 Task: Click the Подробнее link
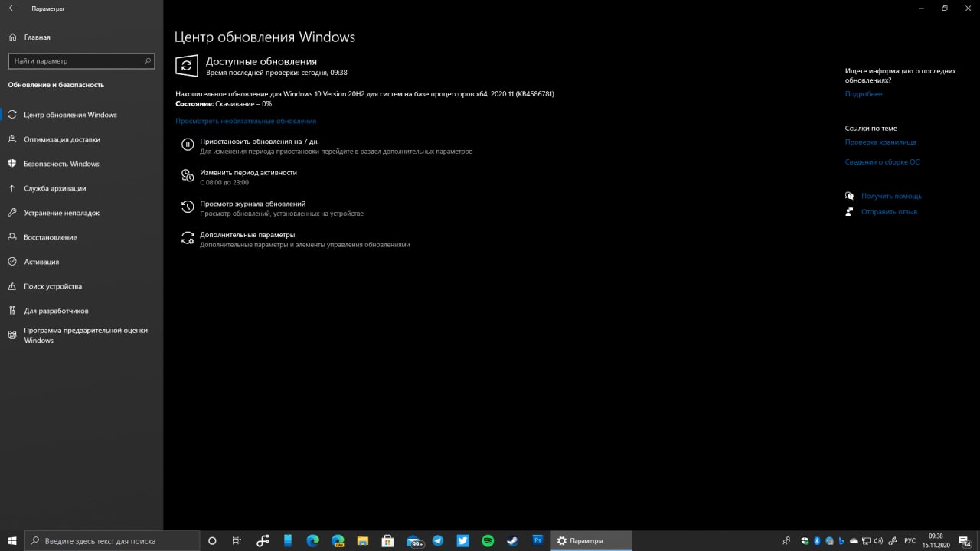pos(864,94)
